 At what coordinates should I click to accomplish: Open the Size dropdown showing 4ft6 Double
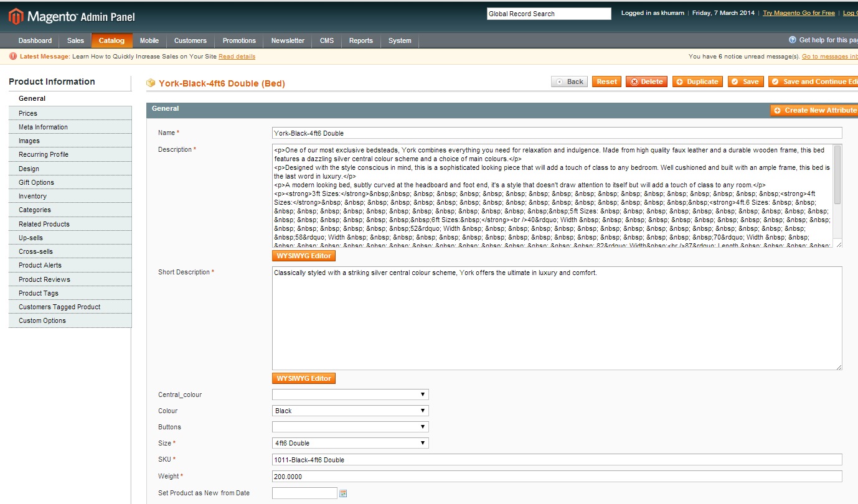coord(350,443)
